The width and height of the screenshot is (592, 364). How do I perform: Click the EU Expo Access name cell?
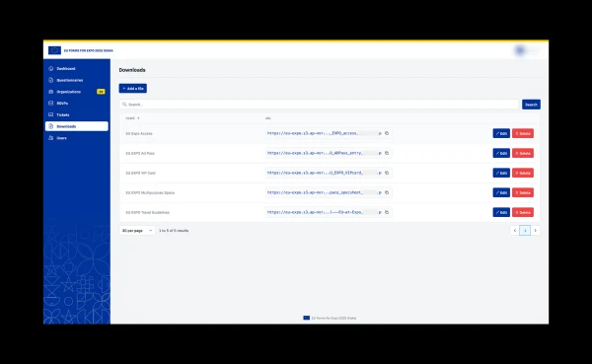point(139,134)
